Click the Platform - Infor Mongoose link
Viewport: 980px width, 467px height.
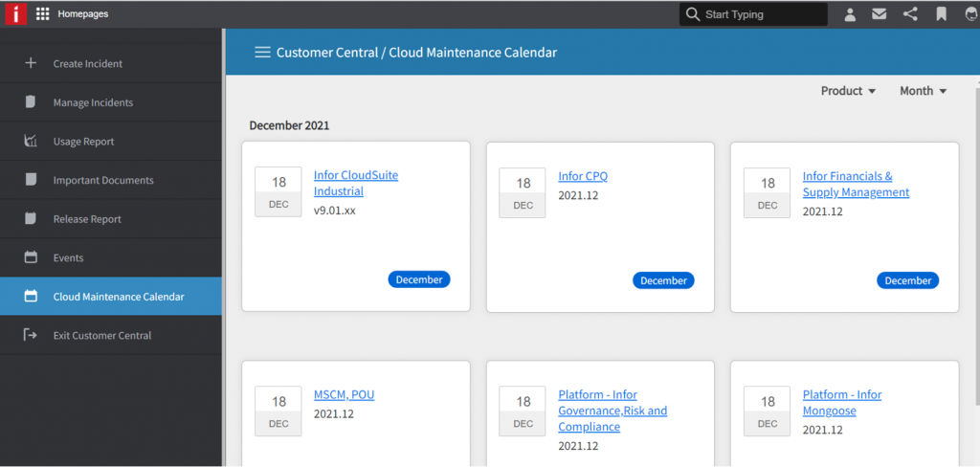[841, 403]
